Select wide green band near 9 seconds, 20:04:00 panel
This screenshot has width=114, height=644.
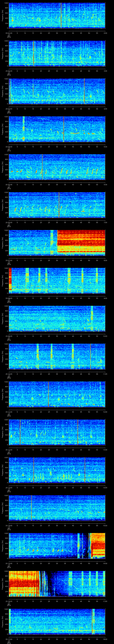tap(24, 129)
